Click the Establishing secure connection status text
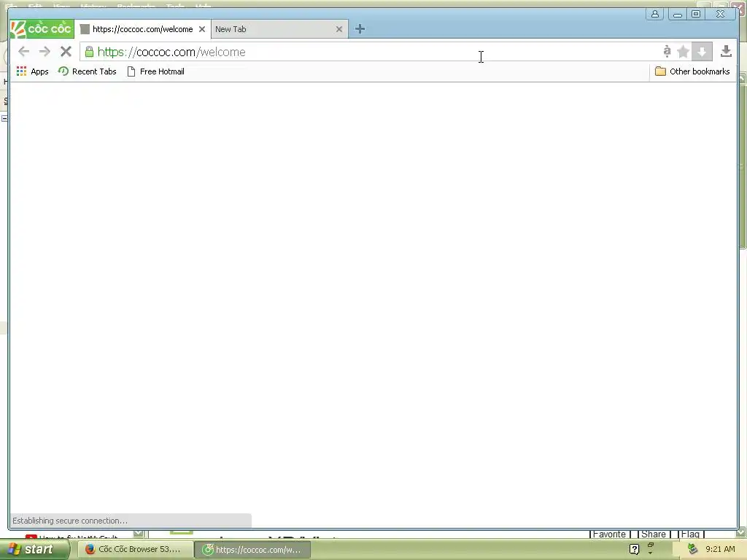The height and width of the screenshot is (560, 747). point(70,521)
